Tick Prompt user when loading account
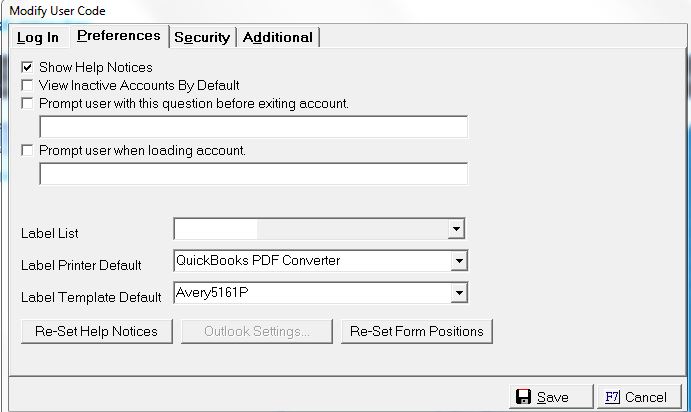Image resolution: width=691 pixels, height=412 pixels. 28,151
